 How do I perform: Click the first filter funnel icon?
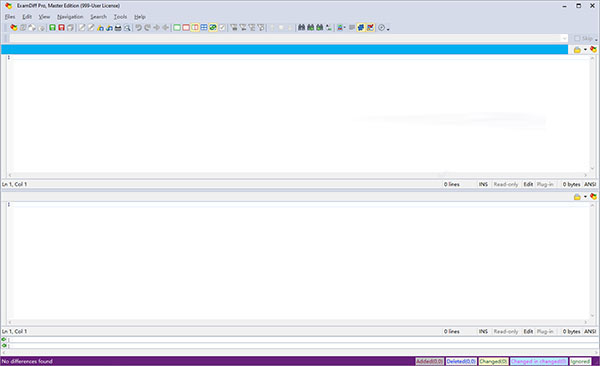click(234, 28)
